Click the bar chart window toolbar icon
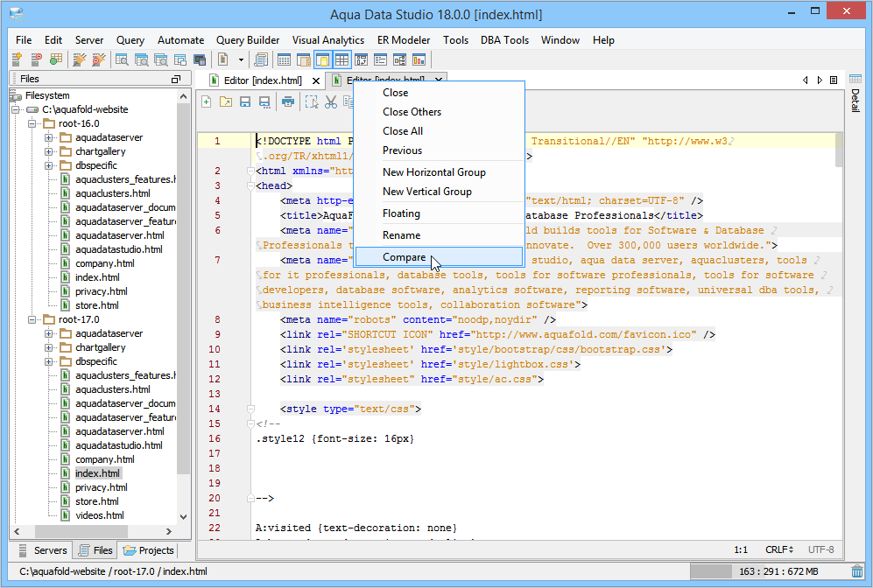This screenshot has width=873, height=588. 419,59
